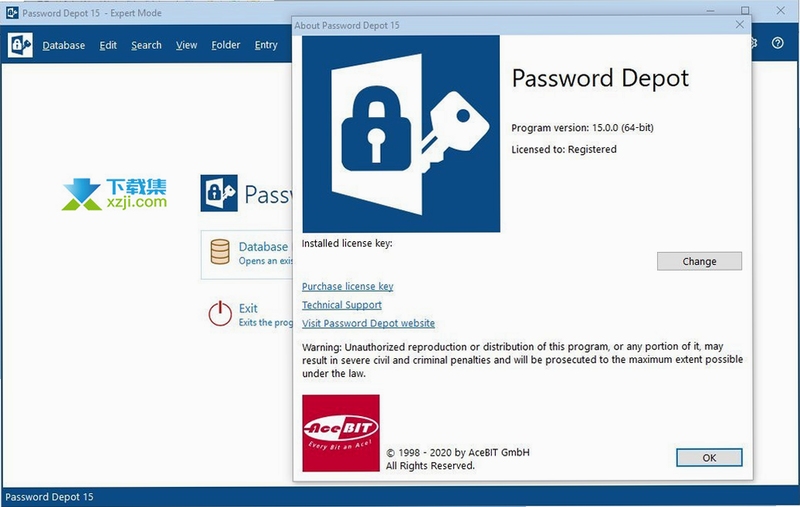The image size is (800, 507).
Task: Click the title bar Password Depot app icon
Action: pyautogui.click(x=12, y=12)
